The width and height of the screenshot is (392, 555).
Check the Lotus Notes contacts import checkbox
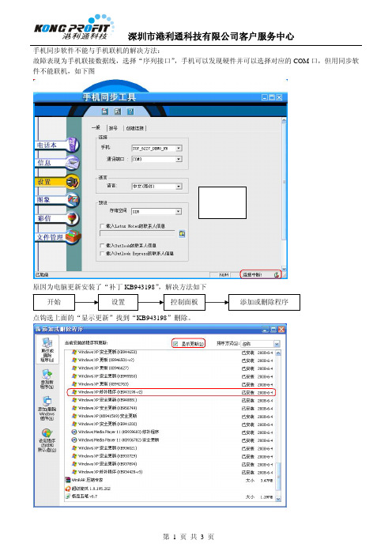click(x=102, y=225)
